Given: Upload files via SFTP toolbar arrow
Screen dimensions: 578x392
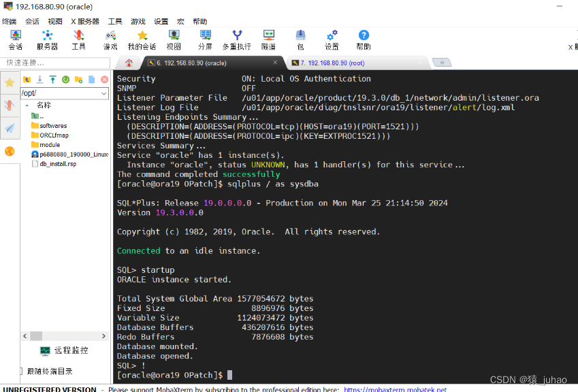Looking at the screenshot, I should pos(52,80).
